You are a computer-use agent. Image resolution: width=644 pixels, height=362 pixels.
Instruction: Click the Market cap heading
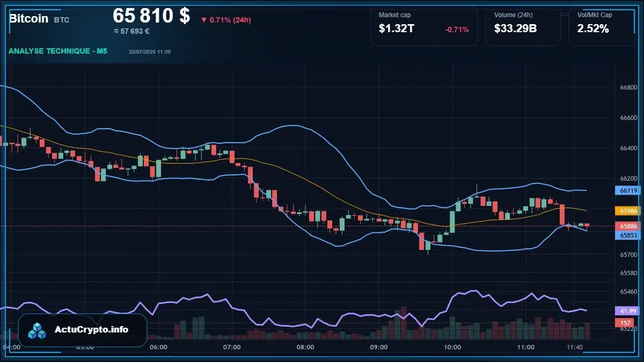[x=394, y=15]
